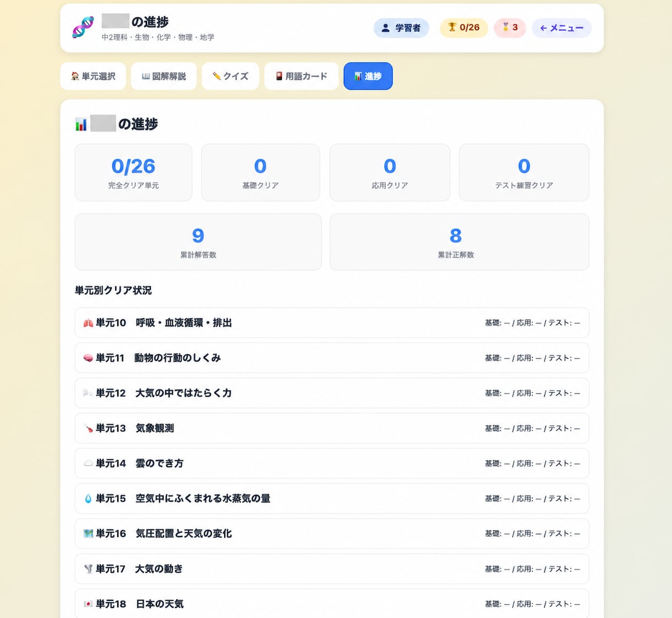Screen dimensions: 672x618
Task: Click the 累計正解数 card showing 8
Action: pyautogui.click(x=459, y=242)
